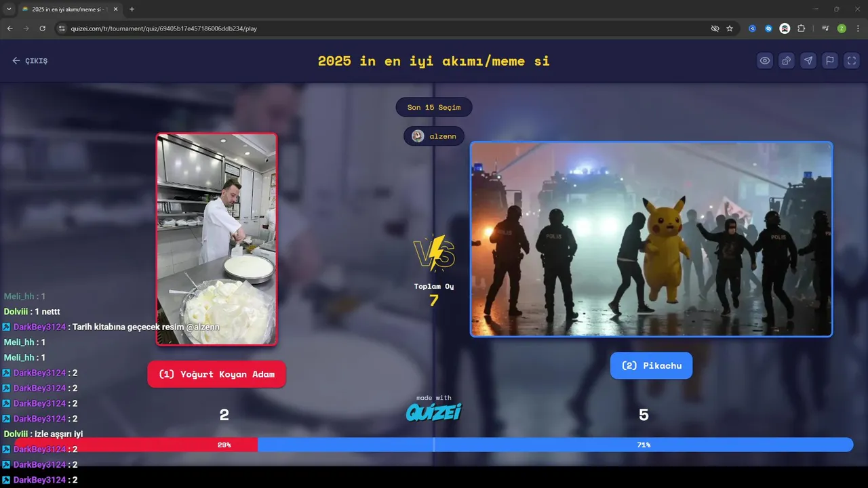Image resolution: width=868 pixels, height=488 pixels.
Task: Open the mustache-face extension icon
Action: tap(785, 28)
